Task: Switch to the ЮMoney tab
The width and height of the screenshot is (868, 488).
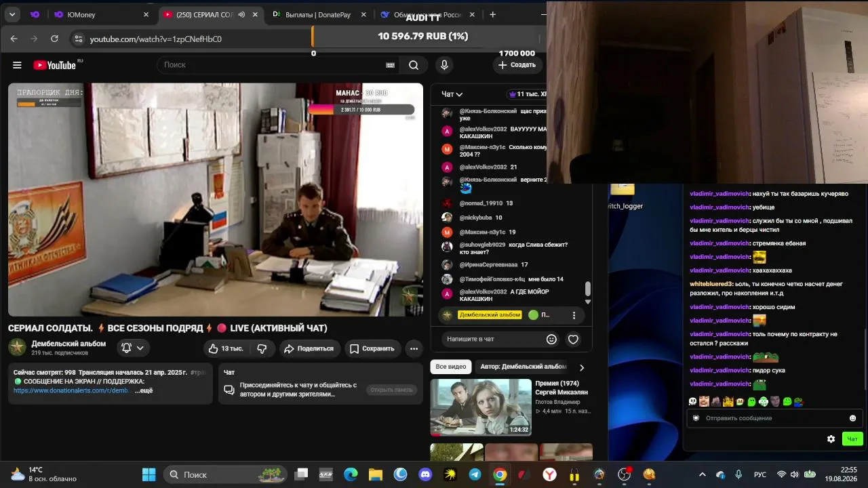Action: 102,14
